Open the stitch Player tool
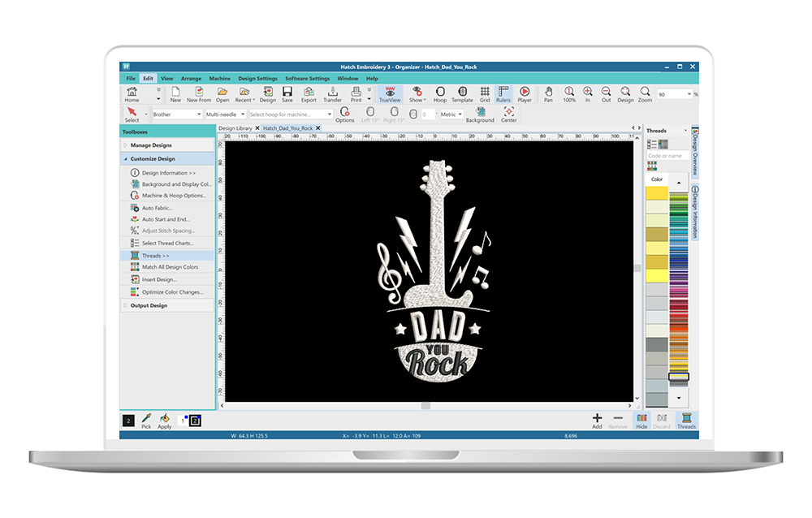Viewport: 812px width, 518px height. (525, 94)
